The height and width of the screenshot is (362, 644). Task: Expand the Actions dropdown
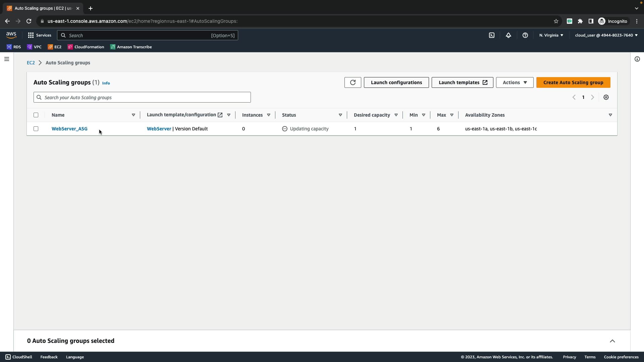pyautogui.click(x=515, y=82)
